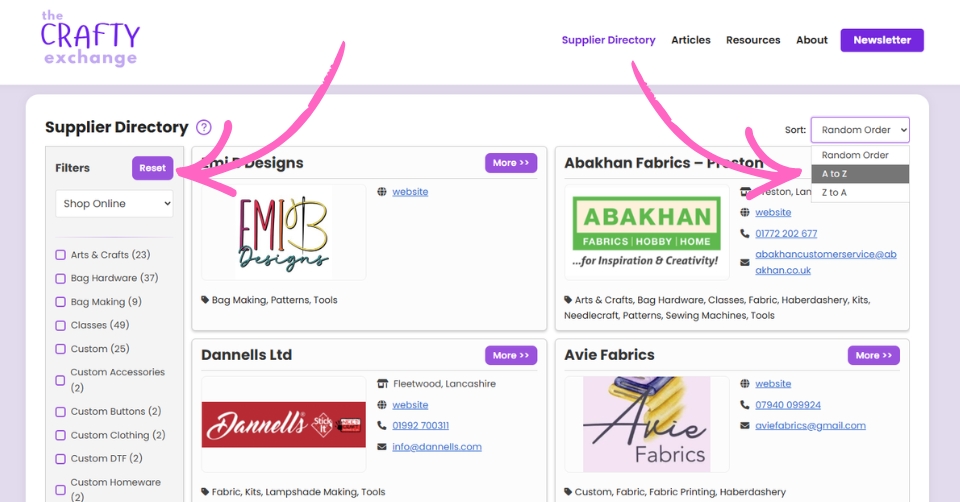Screen dimensions: 960x502
Task: Open the Abakhan Fabrics logo thumbnail
Action: click(x=647, y=231)
